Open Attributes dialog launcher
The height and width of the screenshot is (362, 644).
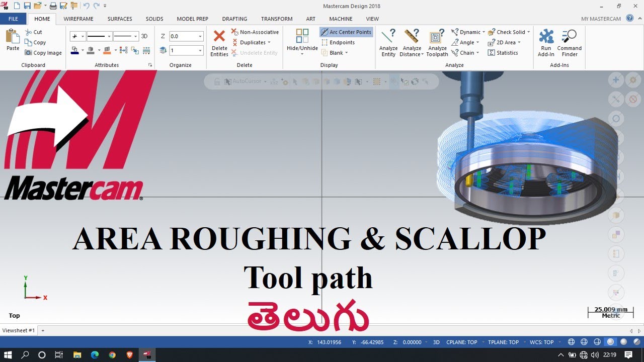point(150,65)
